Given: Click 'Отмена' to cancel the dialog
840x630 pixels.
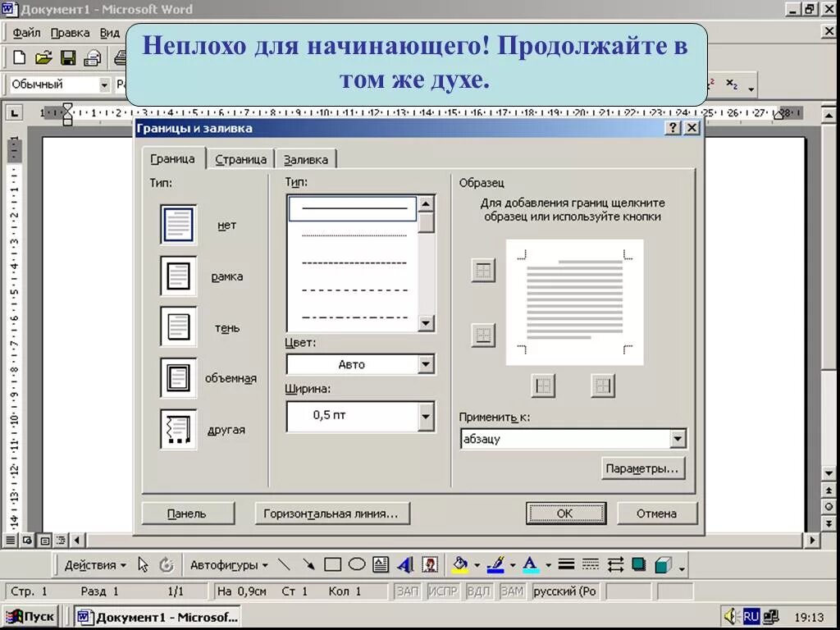Looking at the screenshot, I should pyautogui.click(x=657, y=514).
